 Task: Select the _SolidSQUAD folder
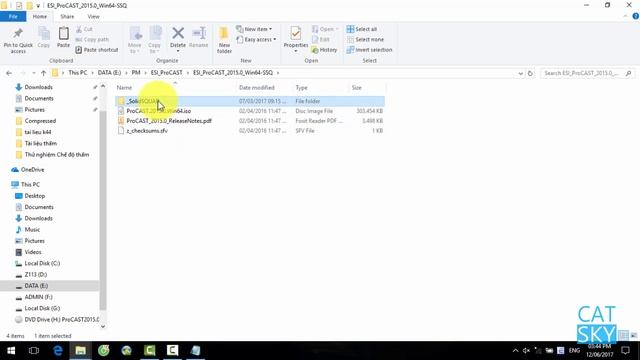pyautogui.click(x=250, y=101)
